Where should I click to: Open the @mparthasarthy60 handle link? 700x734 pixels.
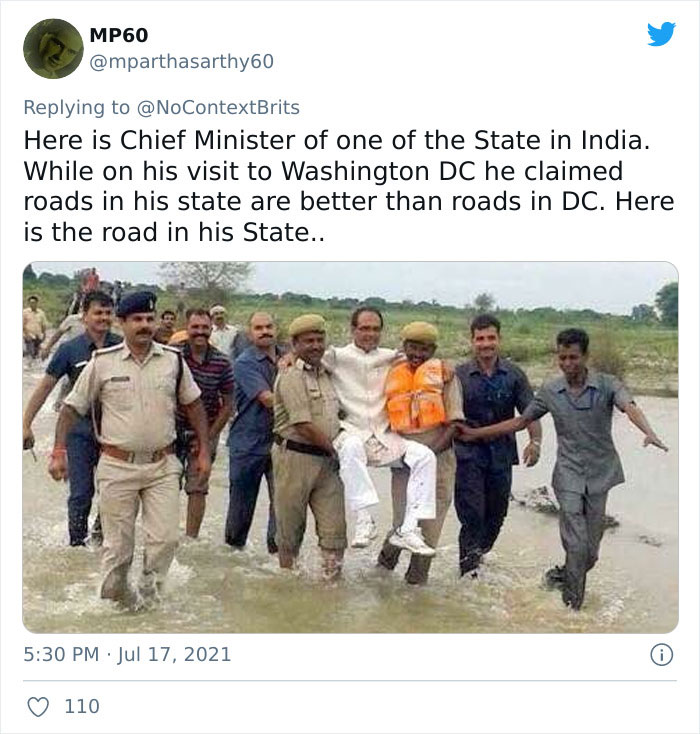[181, 62]
